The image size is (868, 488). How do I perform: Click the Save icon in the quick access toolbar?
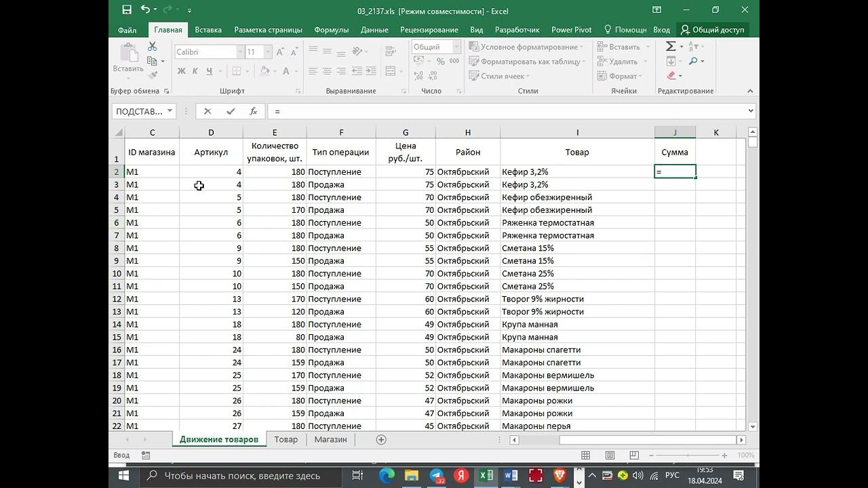pos(127,10)
